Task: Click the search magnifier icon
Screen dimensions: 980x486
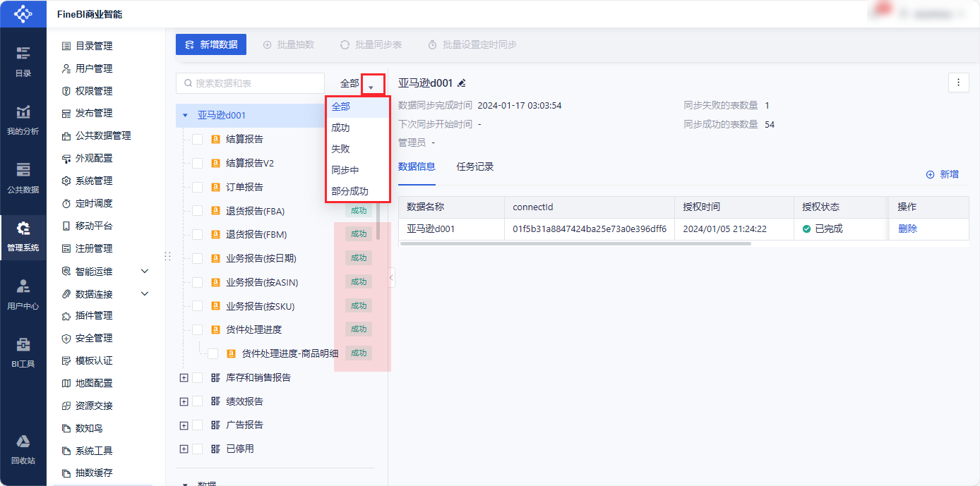Action: [x=188, y=83]
